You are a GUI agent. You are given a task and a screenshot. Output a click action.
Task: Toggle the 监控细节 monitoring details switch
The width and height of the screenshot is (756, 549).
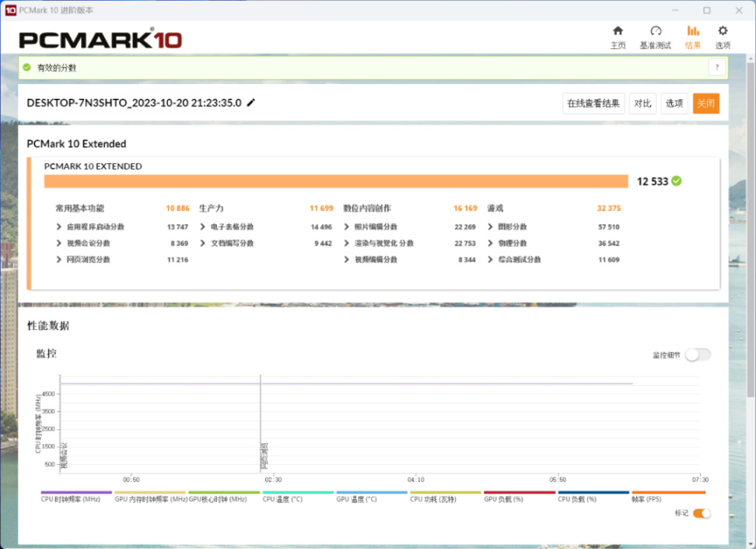coord(698,355)
